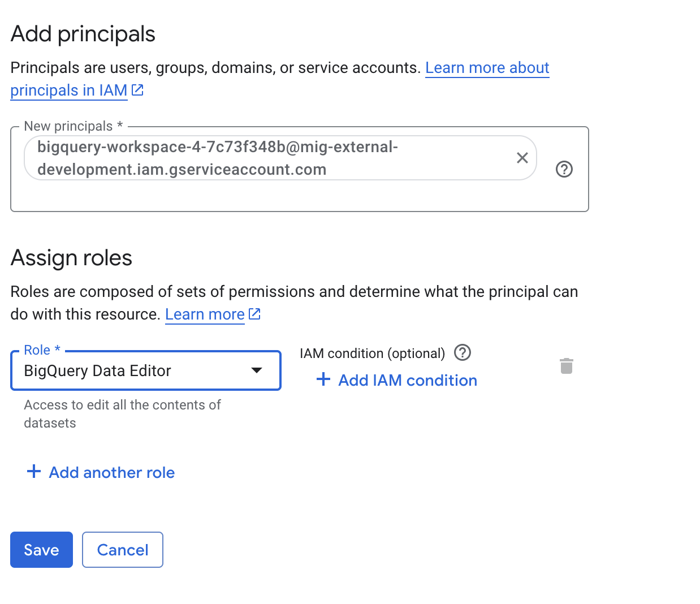Click the plus icon beside Add another role
Image resolution: width=700 pixels, height=604 pixels.
pos(34,472)
